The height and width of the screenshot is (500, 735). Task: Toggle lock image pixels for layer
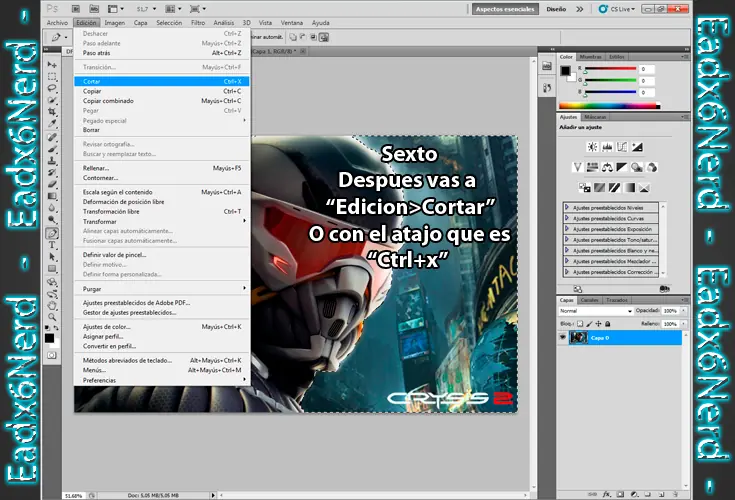coord(589,324)
